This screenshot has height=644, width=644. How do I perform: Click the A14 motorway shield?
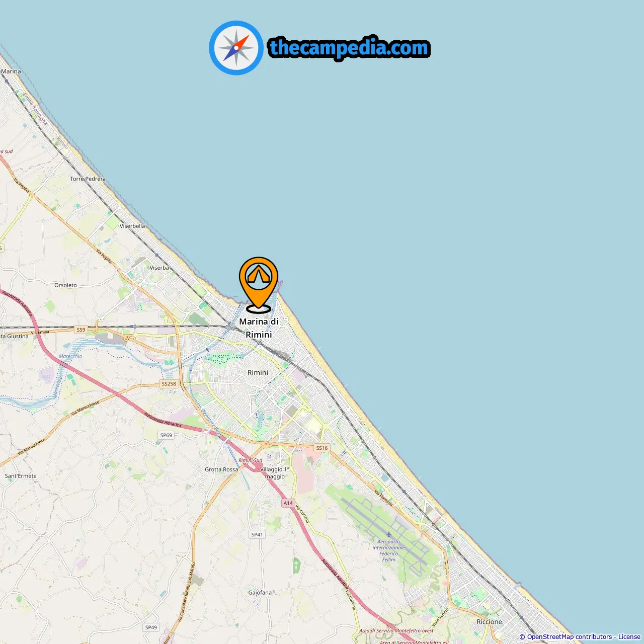click(x=288, y=503)
